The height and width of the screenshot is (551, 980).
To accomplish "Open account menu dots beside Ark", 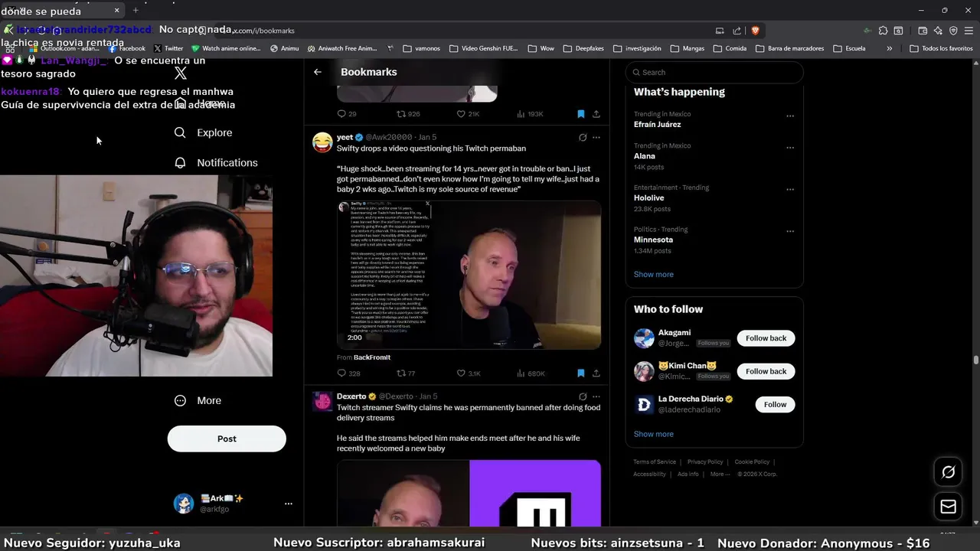I will [289, 504].
